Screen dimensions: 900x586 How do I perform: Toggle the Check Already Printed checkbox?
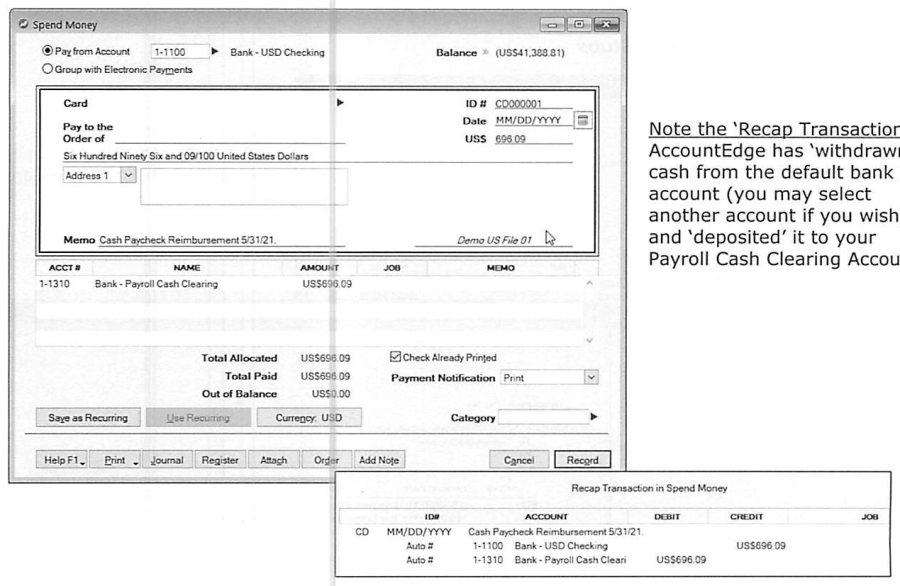coord(395,357)
